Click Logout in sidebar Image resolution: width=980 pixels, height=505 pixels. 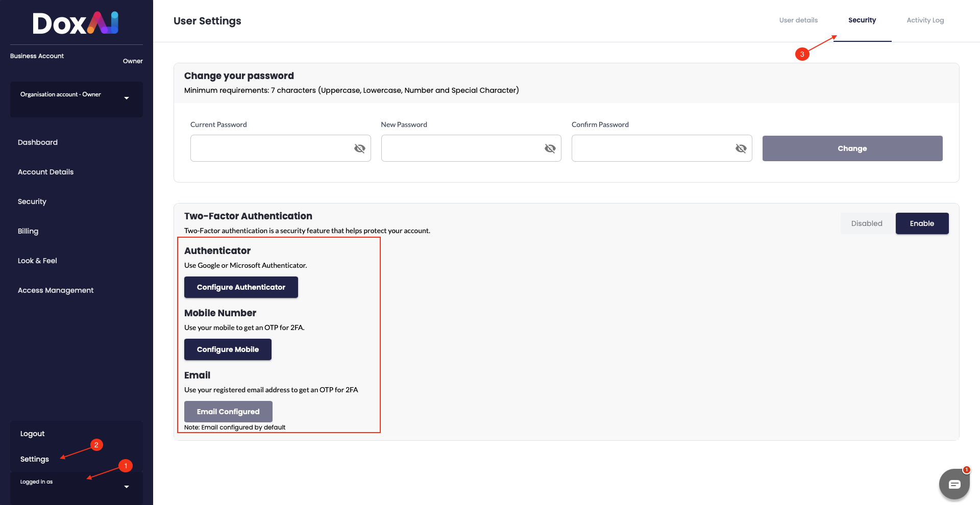click(33, 434)
